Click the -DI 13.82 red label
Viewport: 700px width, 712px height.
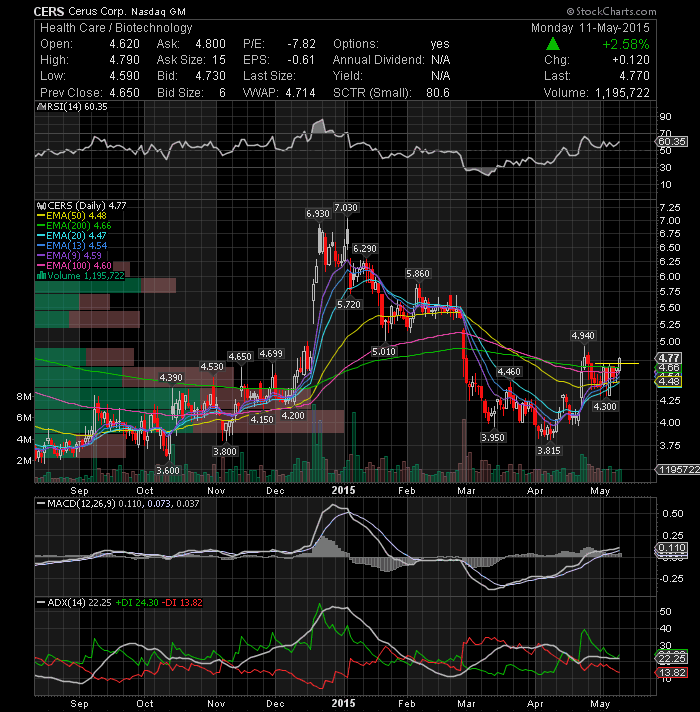coord(182,603)
